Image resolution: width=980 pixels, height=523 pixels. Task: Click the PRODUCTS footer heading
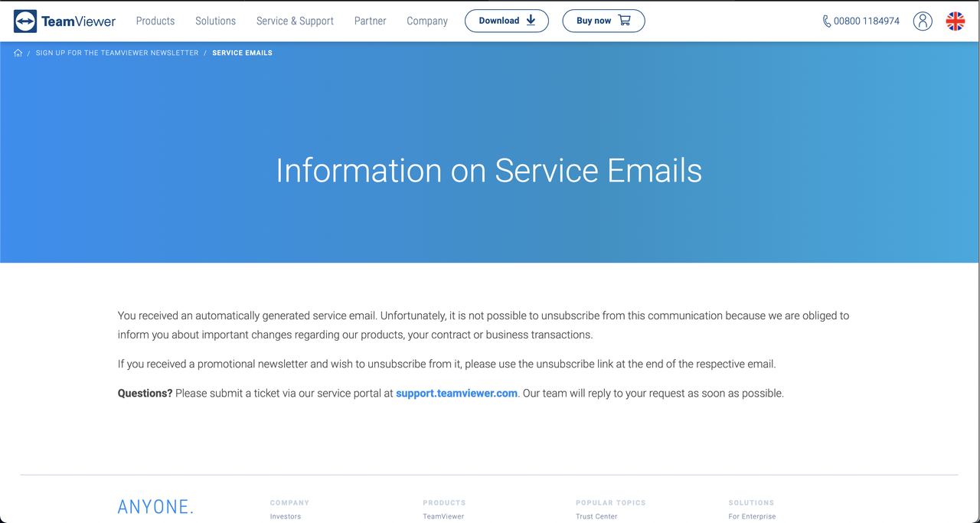click(444, 503)
